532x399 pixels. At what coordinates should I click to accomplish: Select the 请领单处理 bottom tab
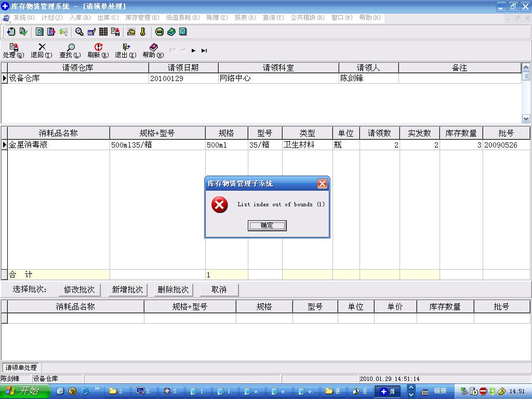[x=21, y=368]
